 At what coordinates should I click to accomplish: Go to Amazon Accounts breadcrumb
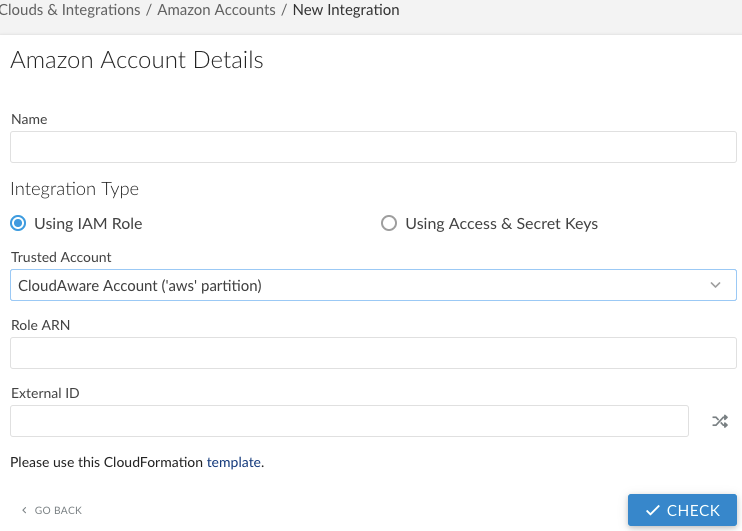click(x=216, y=10)
